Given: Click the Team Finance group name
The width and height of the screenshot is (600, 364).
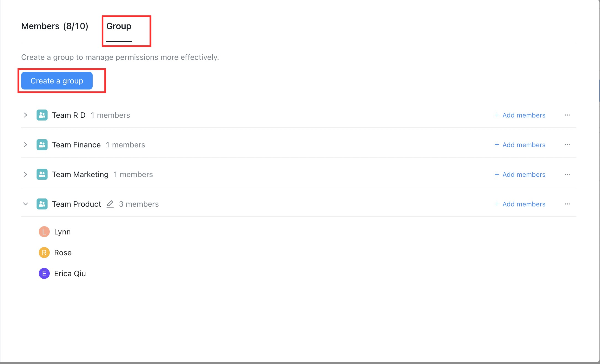Looking at the screenshot, I should pyautogui.click(x=76, y=145).
